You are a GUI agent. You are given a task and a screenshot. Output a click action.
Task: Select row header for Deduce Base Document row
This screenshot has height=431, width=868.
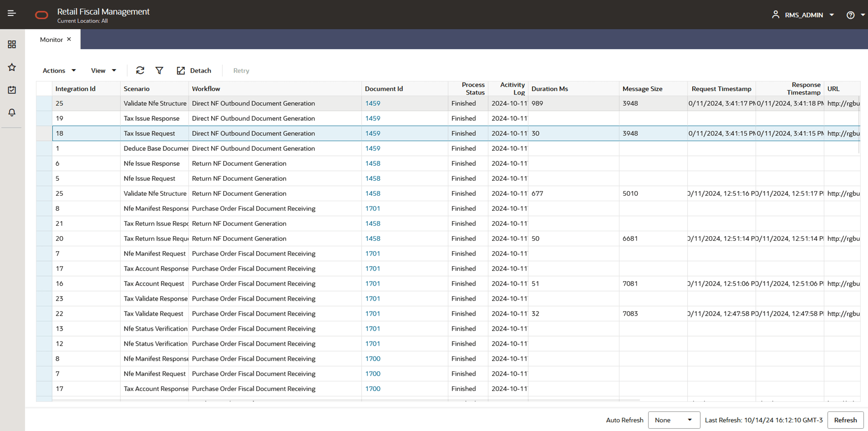44,148
